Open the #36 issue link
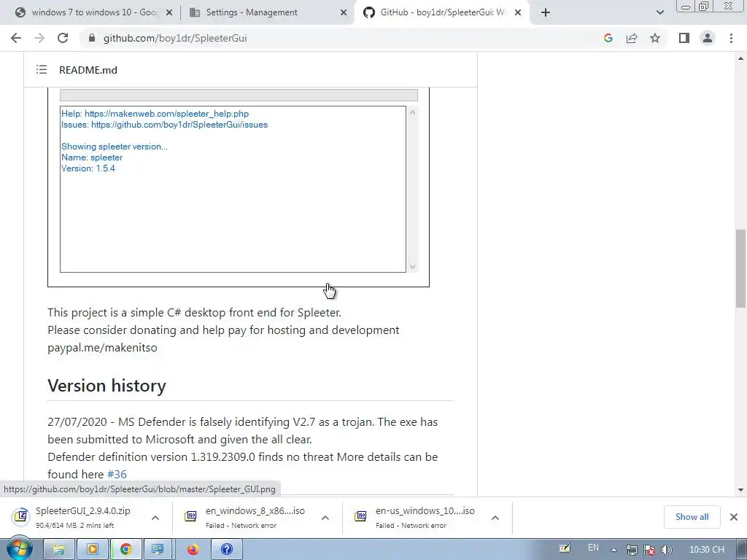 tap(117, 474)
